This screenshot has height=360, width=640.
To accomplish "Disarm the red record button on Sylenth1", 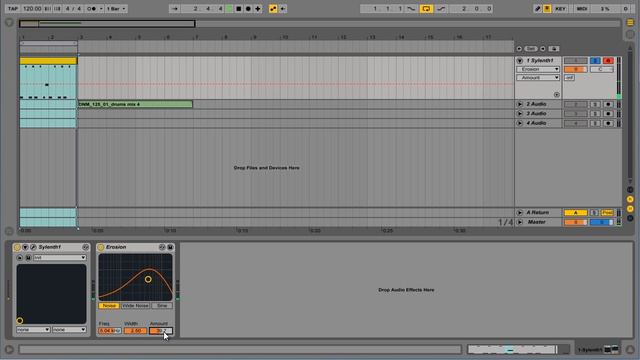I will click(x=608, y=61).
